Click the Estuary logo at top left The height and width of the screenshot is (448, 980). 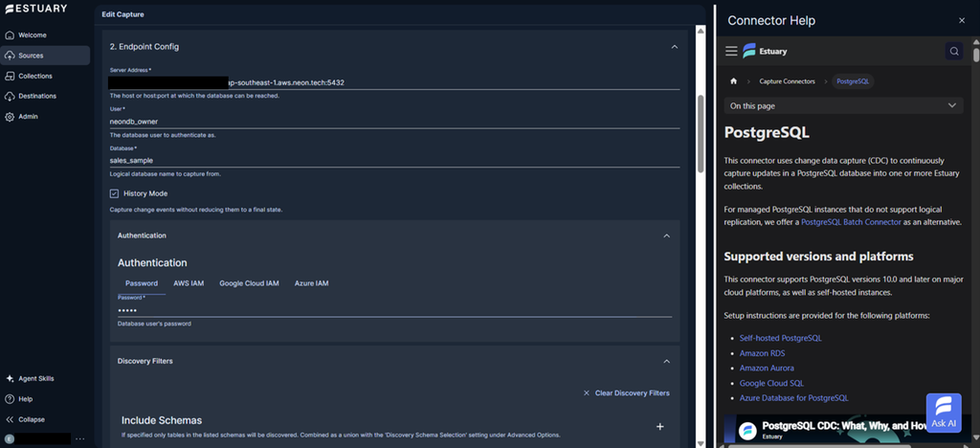(x=36, y=9)
